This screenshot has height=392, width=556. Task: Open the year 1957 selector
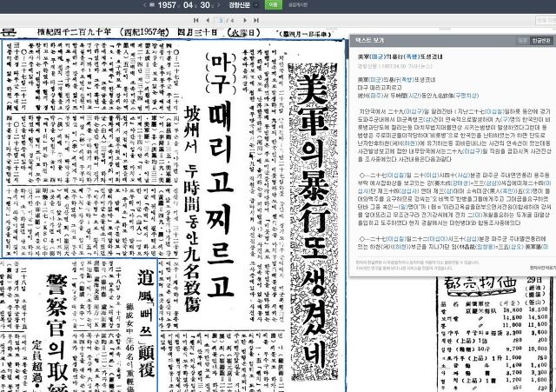click(x=169, y=5)
